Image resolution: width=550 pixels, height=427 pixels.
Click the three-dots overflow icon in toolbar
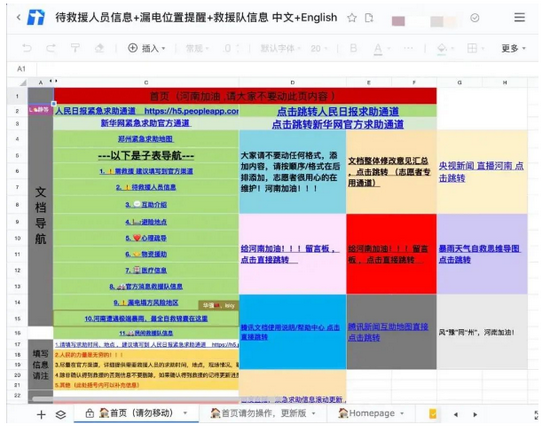(408, 48)
